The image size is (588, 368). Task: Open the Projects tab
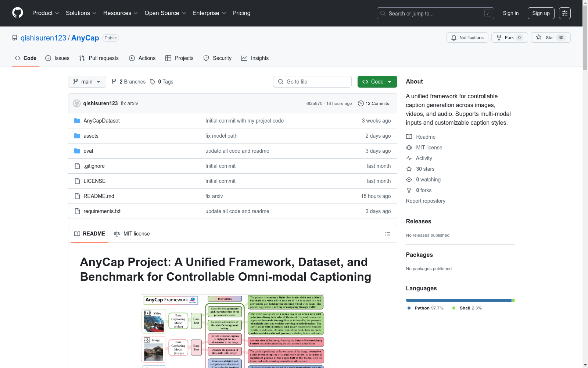coord(179,58)
